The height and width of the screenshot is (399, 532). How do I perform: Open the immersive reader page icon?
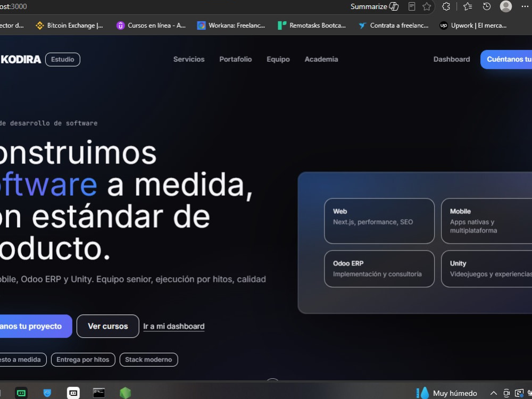[412, 6]
